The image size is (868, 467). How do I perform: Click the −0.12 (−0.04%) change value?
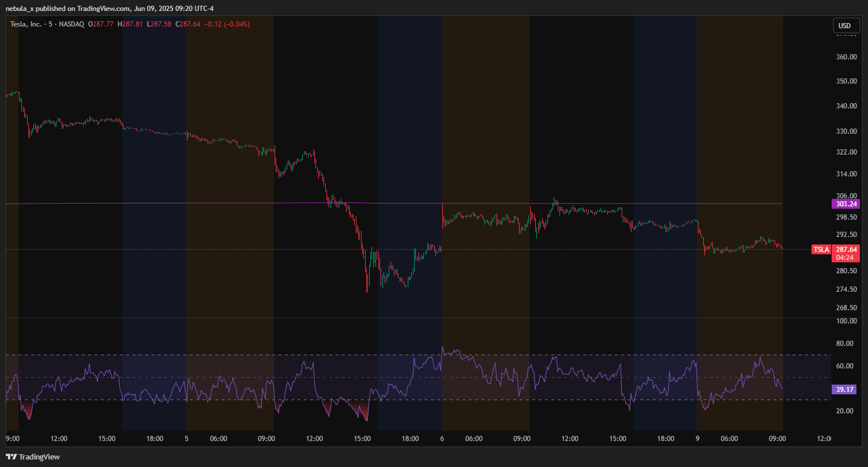point(227,24)
